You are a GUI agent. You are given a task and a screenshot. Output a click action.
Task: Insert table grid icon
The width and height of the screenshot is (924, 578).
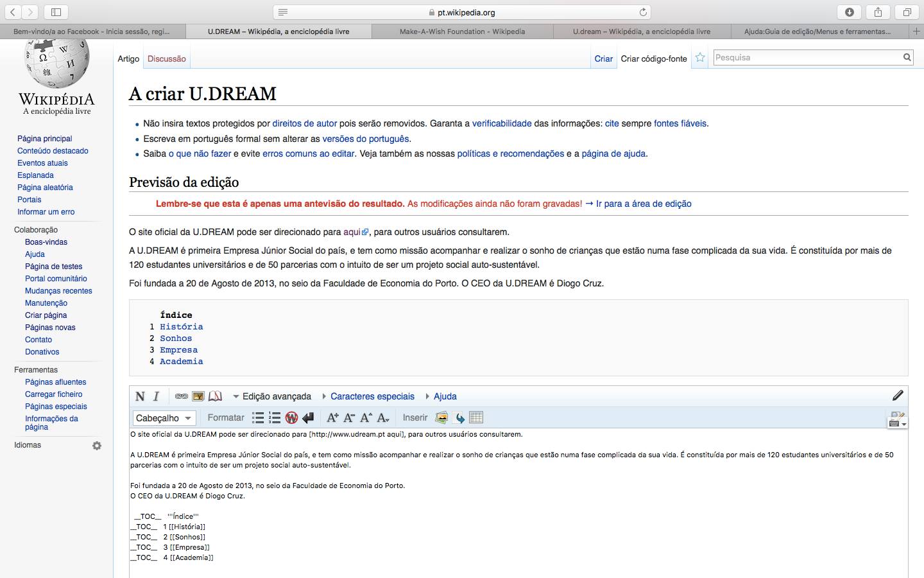(475, 417)
